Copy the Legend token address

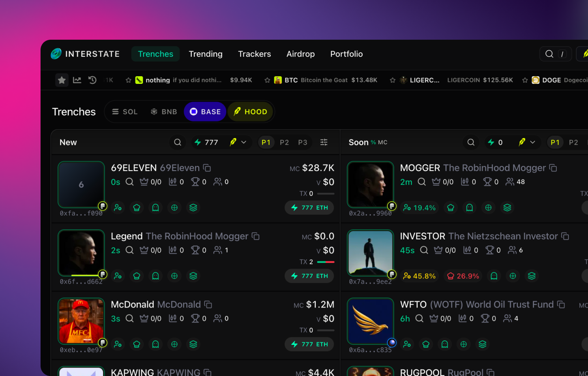pos(255,236)
